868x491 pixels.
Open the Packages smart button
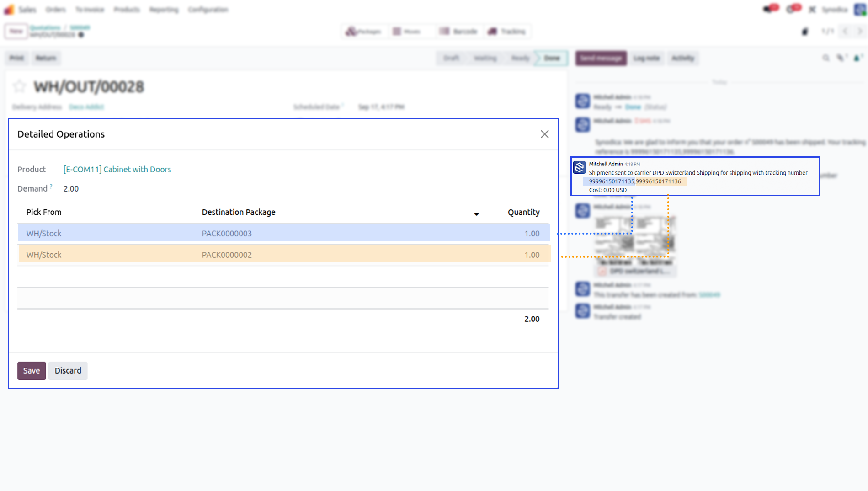pos(364,32)
